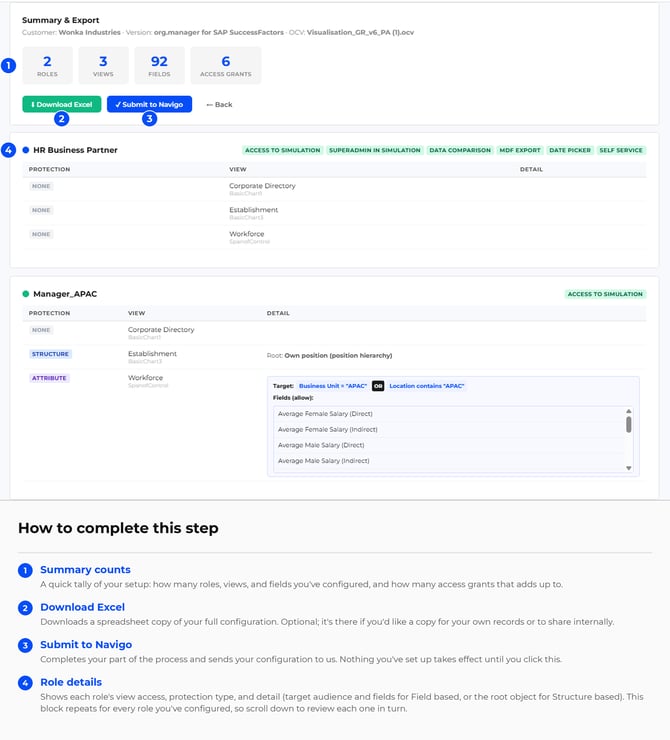Click the green Download Excel button
The height and width of the screenshot is (740, 670).
[61, 104]
